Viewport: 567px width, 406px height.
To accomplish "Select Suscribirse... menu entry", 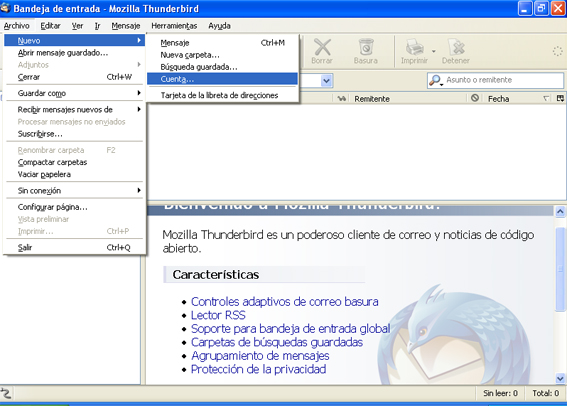I will click(x=75, y=134).
